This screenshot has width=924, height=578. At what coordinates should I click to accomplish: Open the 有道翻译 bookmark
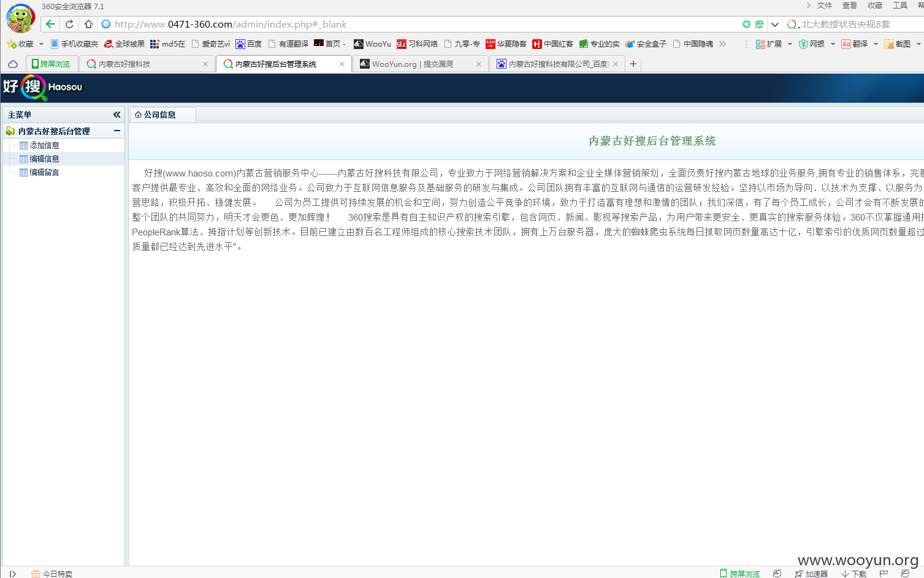[x=288, y=44]
